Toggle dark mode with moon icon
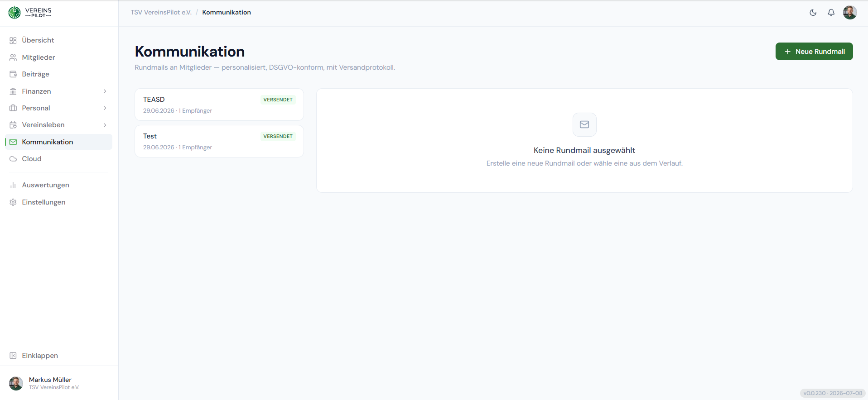868x400 pixels. [x=813, y=13]
